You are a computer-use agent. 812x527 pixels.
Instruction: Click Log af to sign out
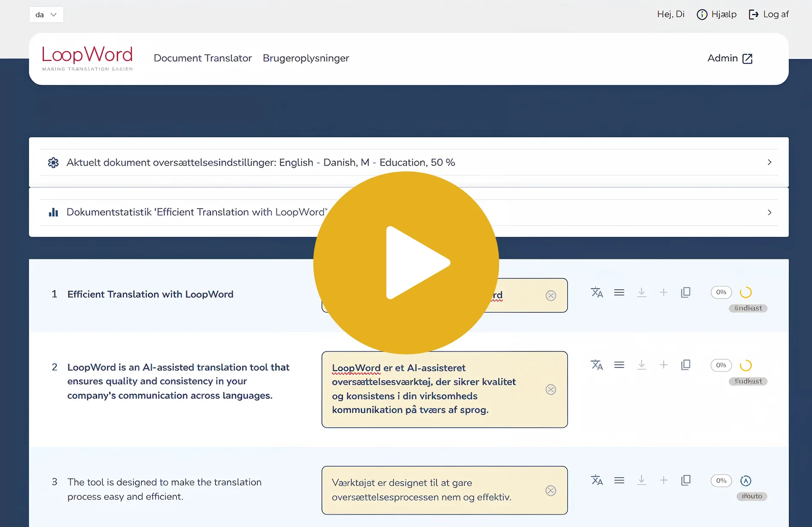(x=768, y=15)
